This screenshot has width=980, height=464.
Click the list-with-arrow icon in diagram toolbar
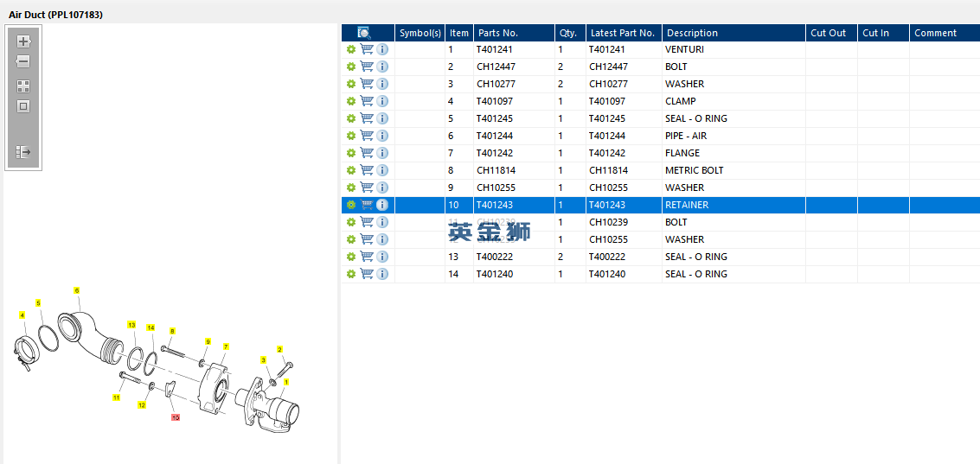click(x=23, y=152)
